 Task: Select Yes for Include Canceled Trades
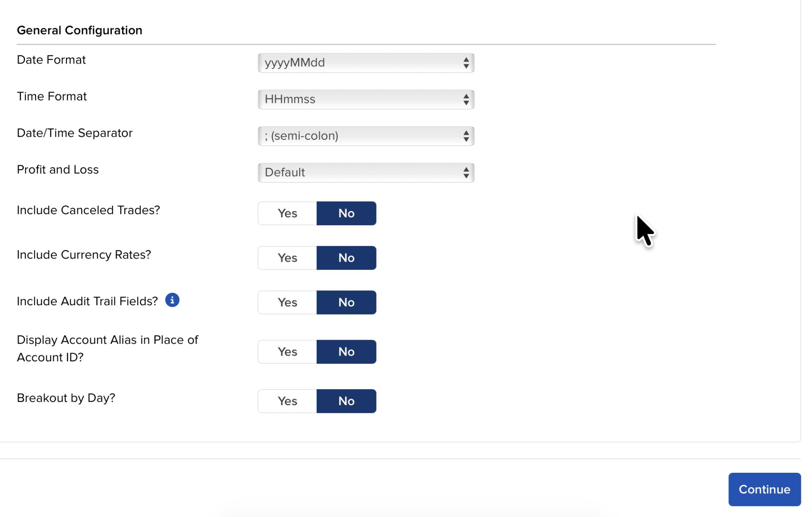pyautogui.click(x=287, y=213)
